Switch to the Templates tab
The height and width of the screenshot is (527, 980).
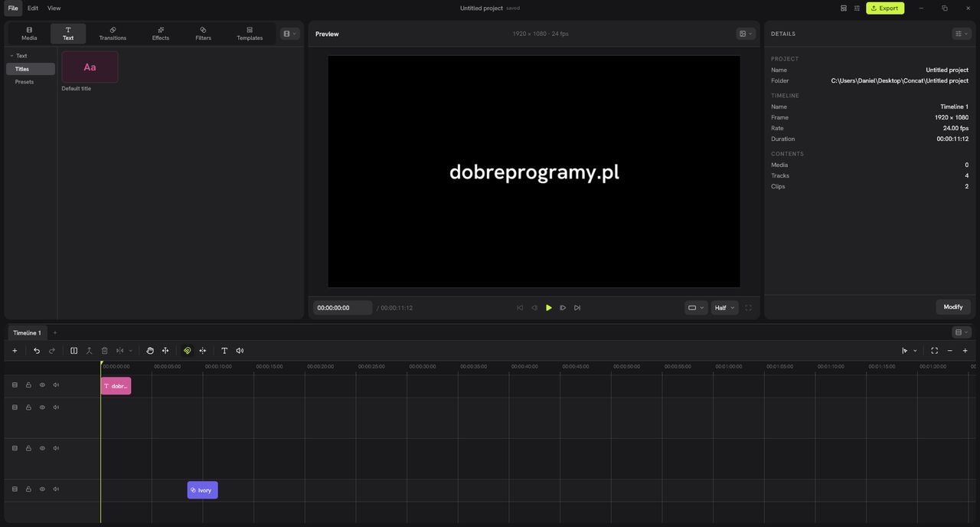coord(250,34)
